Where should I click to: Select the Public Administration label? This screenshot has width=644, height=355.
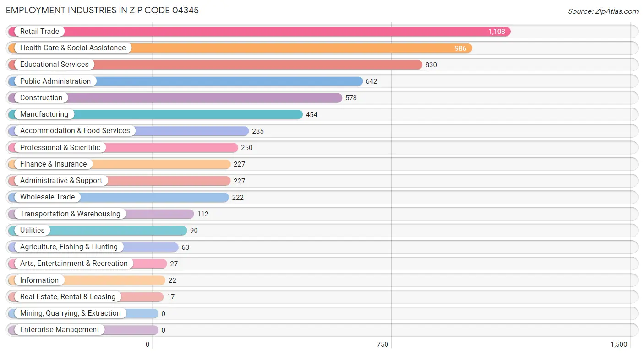coord(55,81)
